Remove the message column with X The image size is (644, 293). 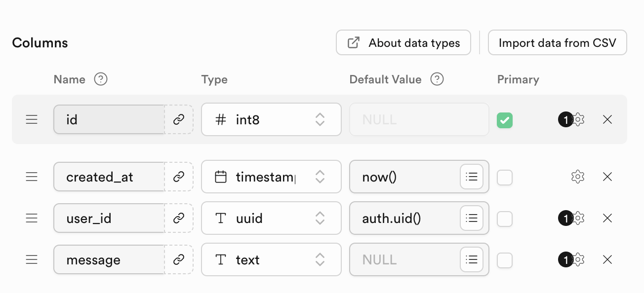click(x=607, y=259)
